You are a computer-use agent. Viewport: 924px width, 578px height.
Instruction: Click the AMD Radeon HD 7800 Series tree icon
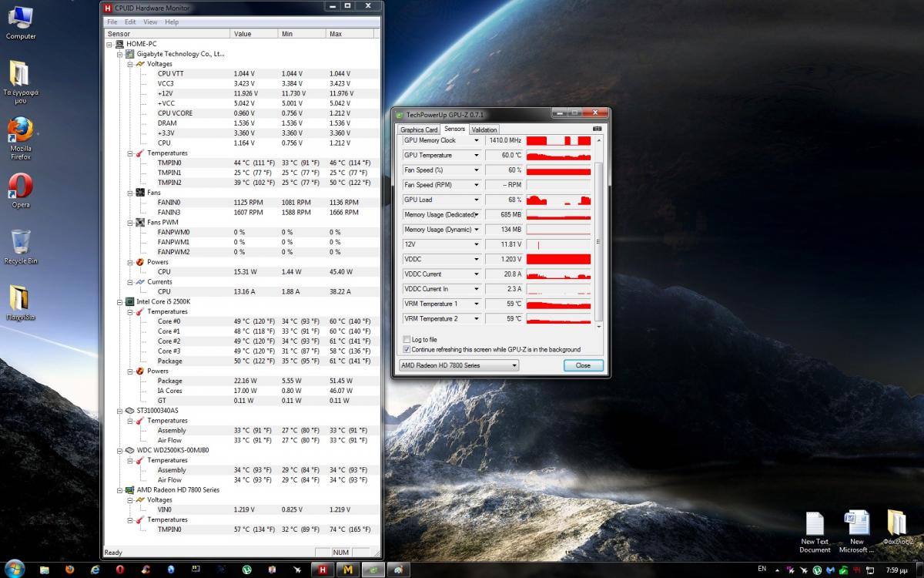point(130,489)
